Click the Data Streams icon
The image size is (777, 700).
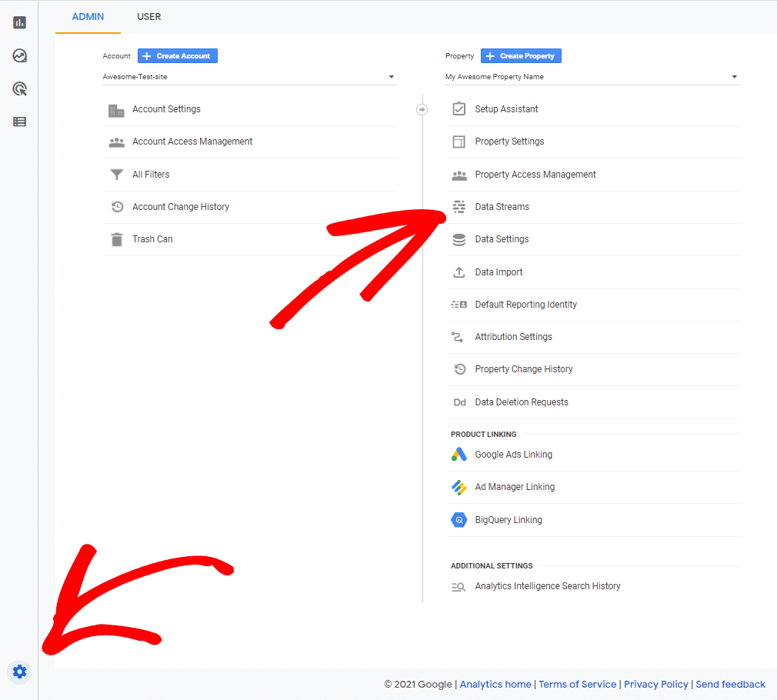tap(459, 207)
